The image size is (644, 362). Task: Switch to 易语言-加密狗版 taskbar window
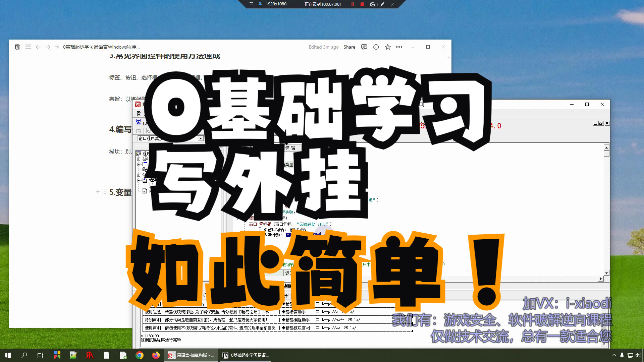pyautogui.click(x=191, y=355)
